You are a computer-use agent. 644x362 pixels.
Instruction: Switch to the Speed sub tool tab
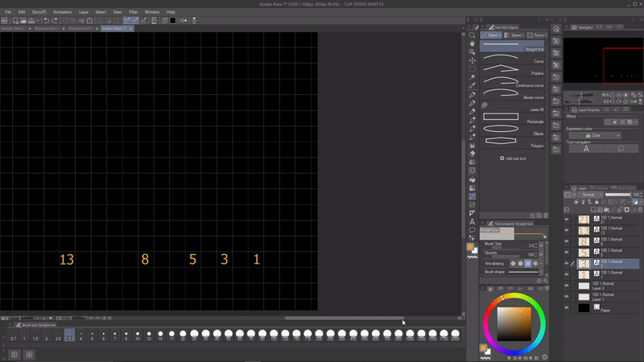[x=513, y=35]
